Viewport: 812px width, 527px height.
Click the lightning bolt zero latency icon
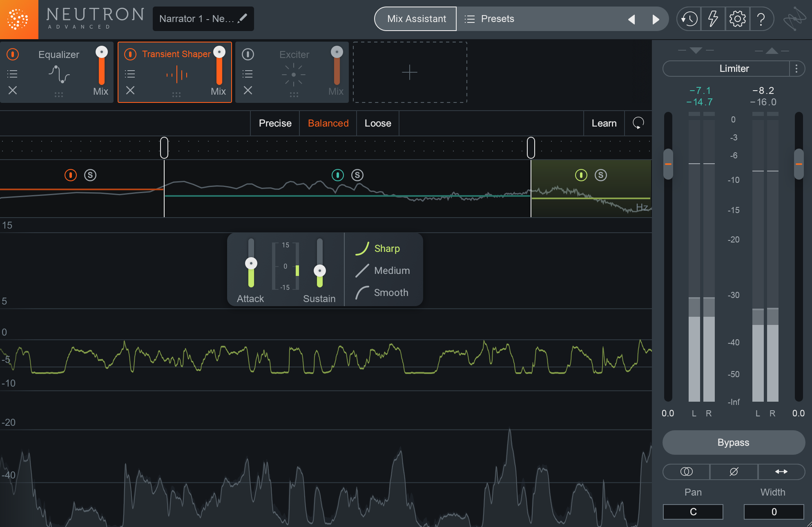point(713,19)
